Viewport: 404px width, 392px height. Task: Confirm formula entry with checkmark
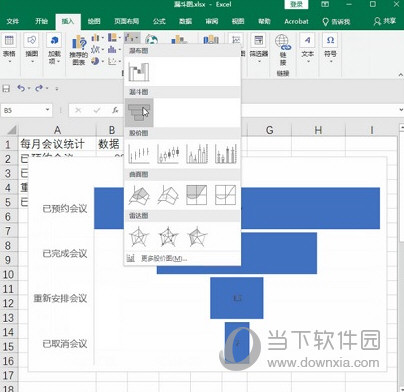click(97, 110)
